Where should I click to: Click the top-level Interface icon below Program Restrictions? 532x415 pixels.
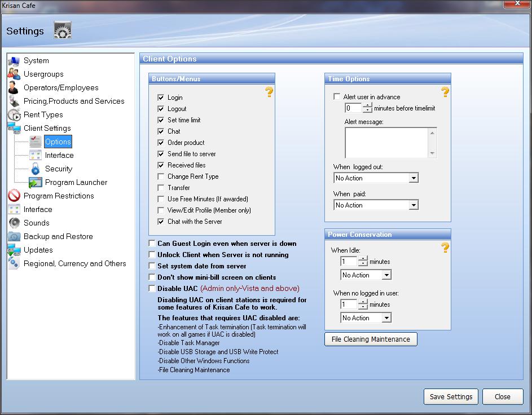tap(14, 210)
